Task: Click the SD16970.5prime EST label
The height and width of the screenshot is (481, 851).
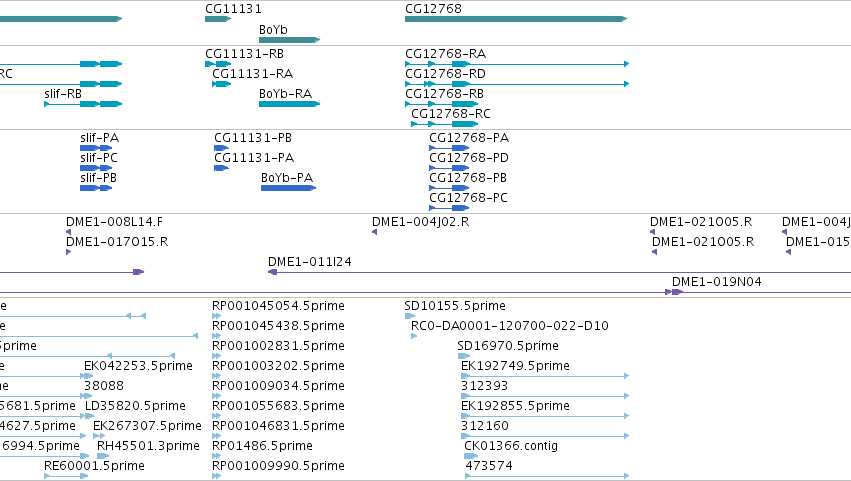Action: coord(508,346)
